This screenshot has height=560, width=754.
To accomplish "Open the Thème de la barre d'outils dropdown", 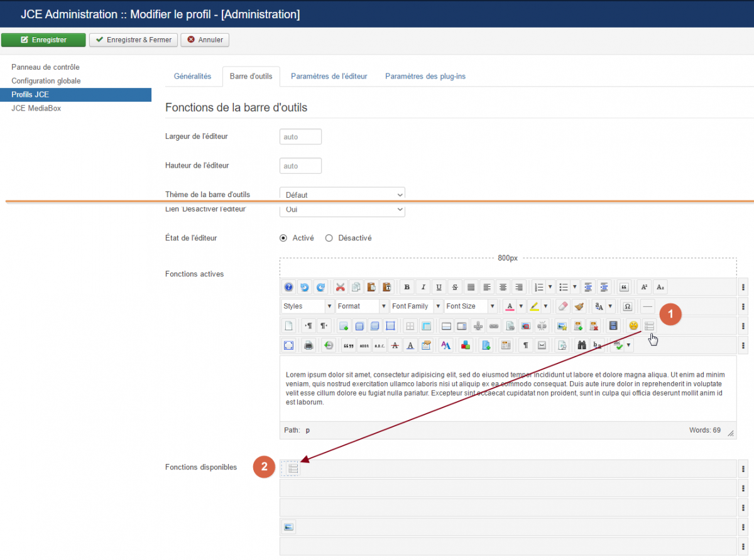I will pos(342,194).
